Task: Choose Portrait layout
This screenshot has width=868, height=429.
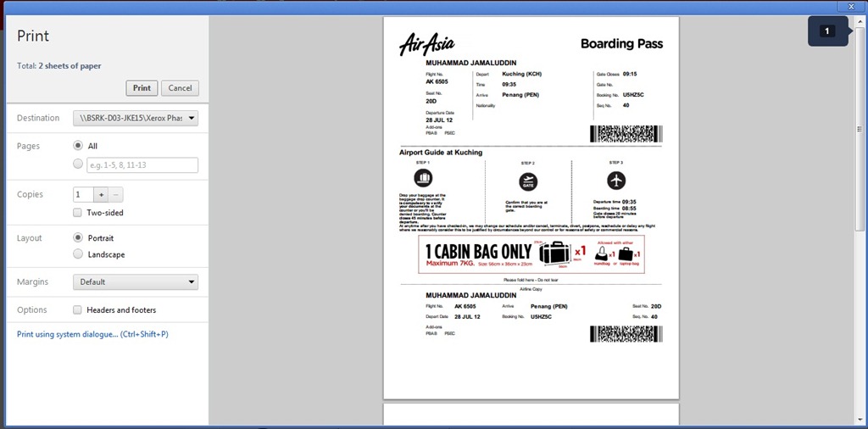Action: point(78,237)
